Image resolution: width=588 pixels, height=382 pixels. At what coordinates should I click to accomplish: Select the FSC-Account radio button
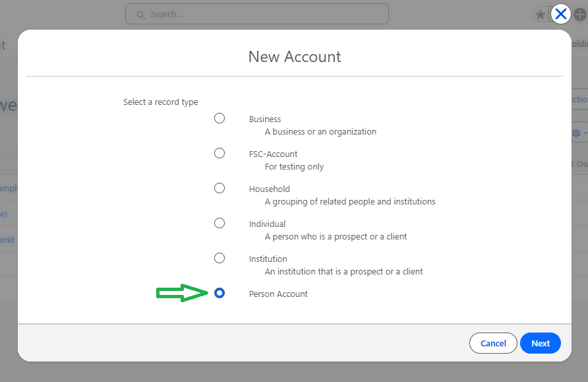coord(220,153)
